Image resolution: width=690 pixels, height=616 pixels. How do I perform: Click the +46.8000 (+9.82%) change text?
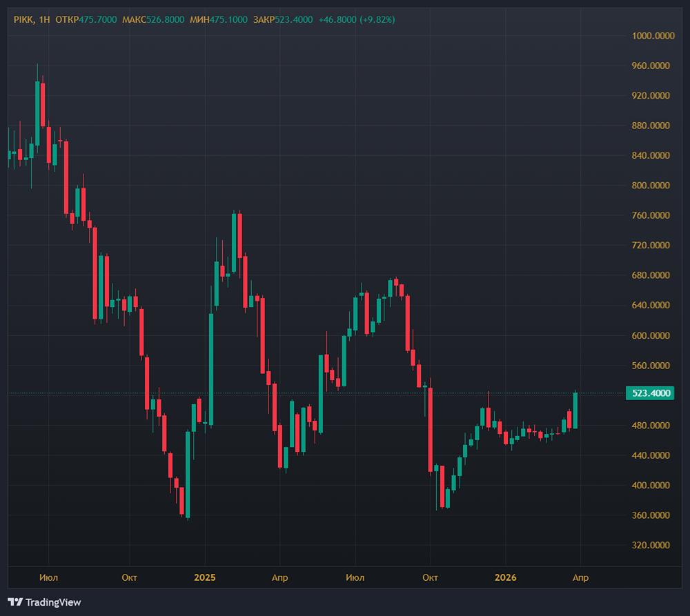tap(357, 20)
